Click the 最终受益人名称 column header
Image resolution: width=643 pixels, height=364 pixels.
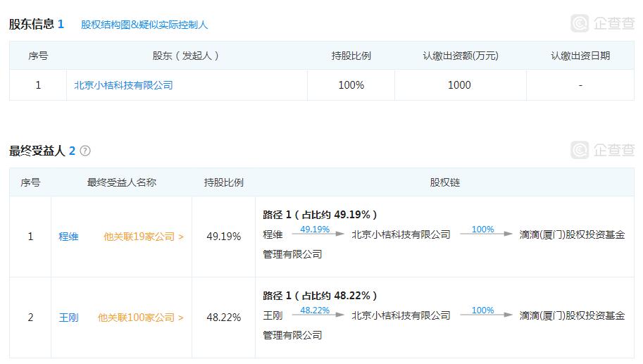(x=122, y=182)
